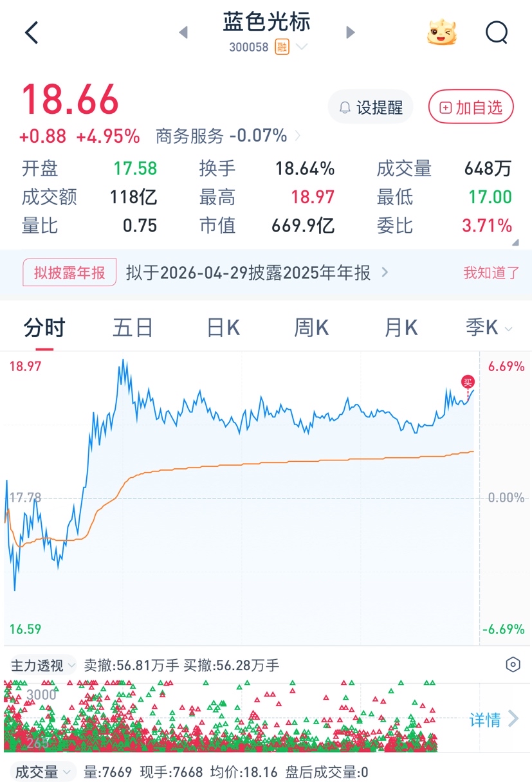The width and height of the screenshot is (532, 784).
Task: Select the 月K chart tab
Action: click(401, 328)
